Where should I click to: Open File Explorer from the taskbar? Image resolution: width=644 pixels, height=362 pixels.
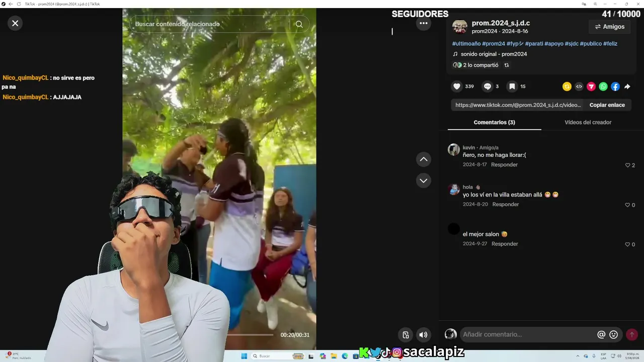coord(334,356)
